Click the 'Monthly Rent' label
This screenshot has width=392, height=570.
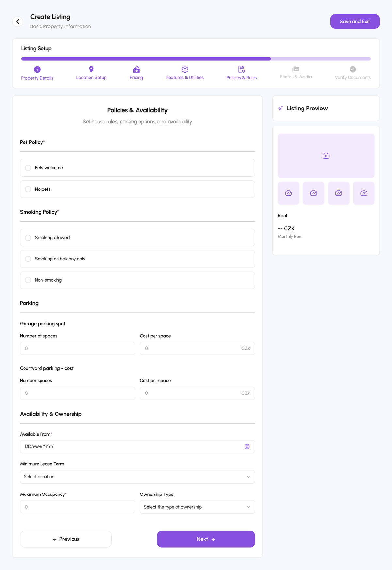coord(290,236)
